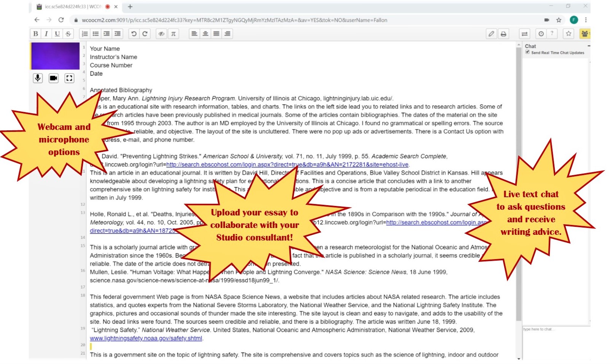Justify the text
The width and height of the screenshot is (616, 364).
click(216, 34)
